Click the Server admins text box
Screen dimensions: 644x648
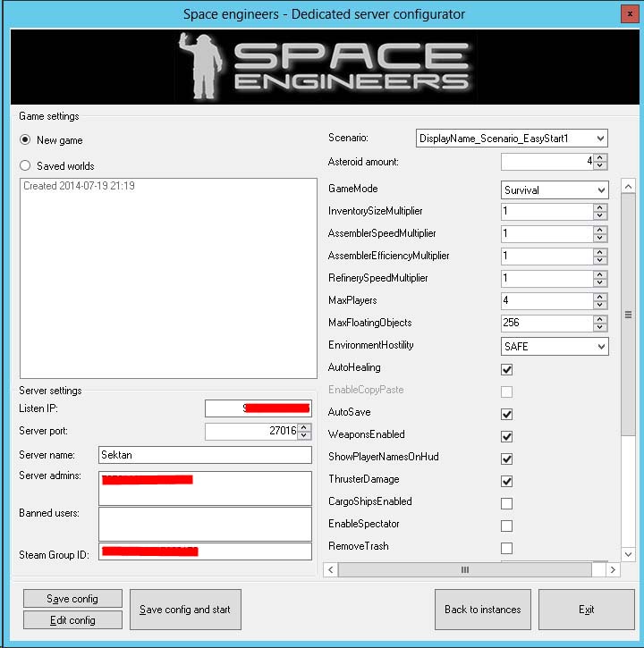coord(205,488)
